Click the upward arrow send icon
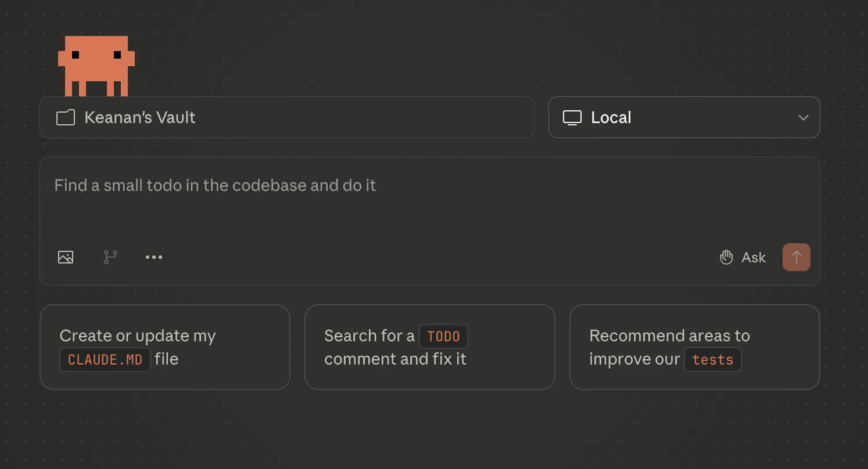The width and height of the screenshot is (868, 469). coord(797,257)
